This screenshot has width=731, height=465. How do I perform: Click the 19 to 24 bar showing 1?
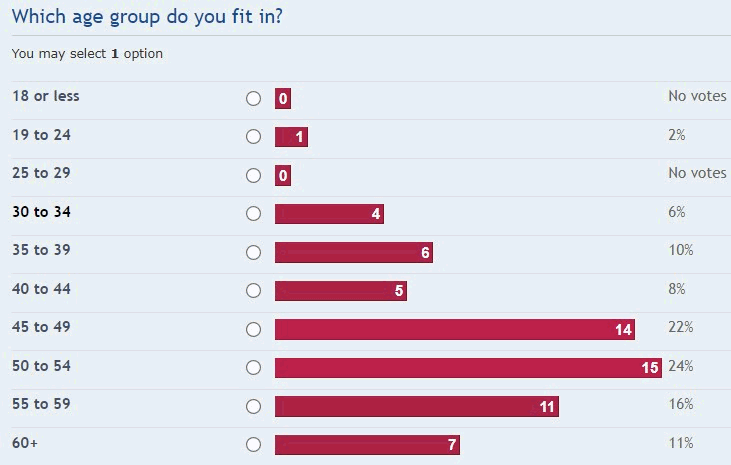(x=291, y=137)
